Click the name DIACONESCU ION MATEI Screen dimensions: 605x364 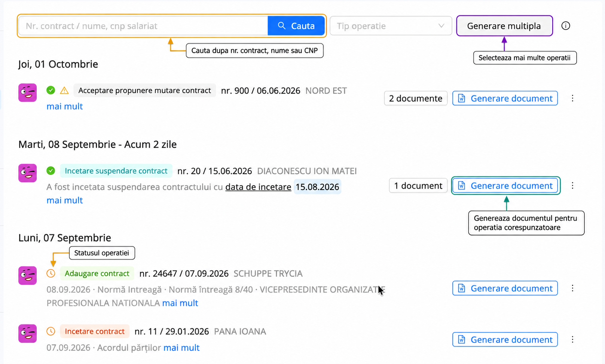(x=307, y=171)
